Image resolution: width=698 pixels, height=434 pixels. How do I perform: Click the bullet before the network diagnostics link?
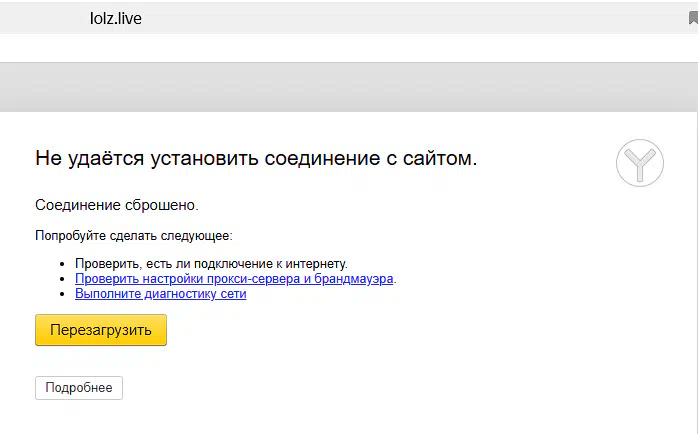click(x=62, y=294)
